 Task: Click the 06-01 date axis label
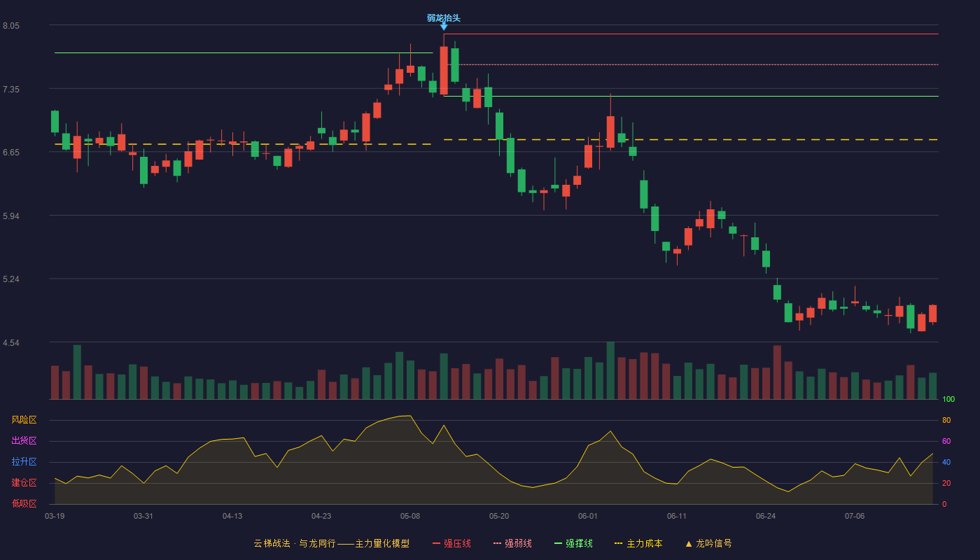tap(588, 516)
